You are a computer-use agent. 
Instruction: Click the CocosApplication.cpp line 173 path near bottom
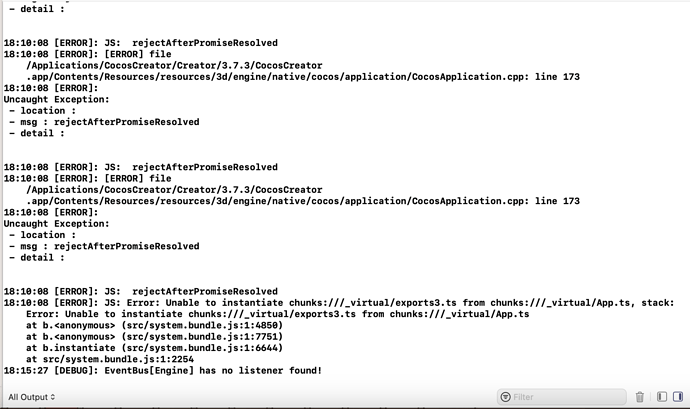click(x=303, y=201)
